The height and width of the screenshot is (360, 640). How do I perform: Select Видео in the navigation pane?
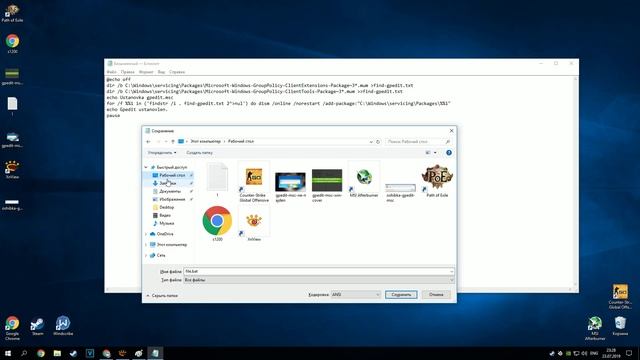(165, 216)
